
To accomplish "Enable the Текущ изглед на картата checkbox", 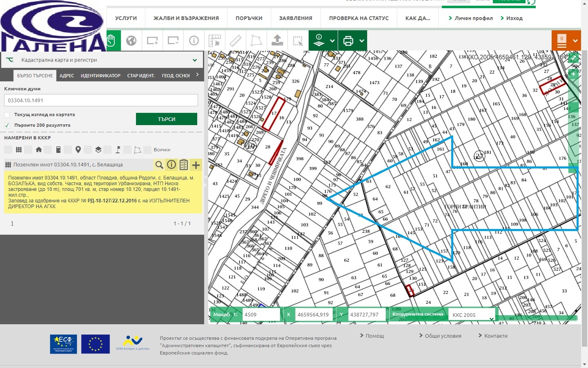I will click(7, 114).
